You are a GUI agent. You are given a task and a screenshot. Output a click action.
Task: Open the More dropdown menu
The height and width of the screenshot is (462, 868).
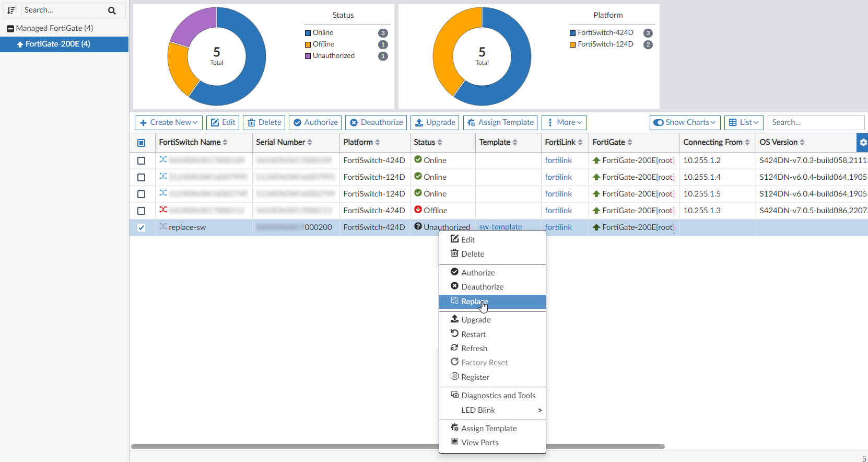[564, 122]
